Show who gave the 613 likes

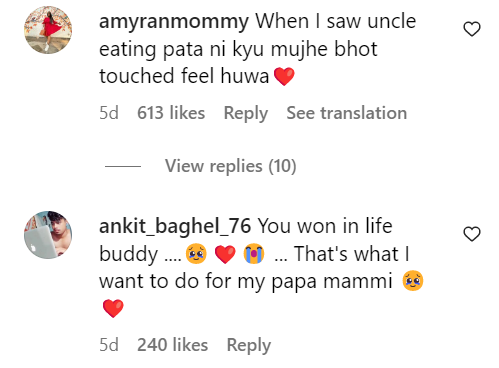pos(171,113)
